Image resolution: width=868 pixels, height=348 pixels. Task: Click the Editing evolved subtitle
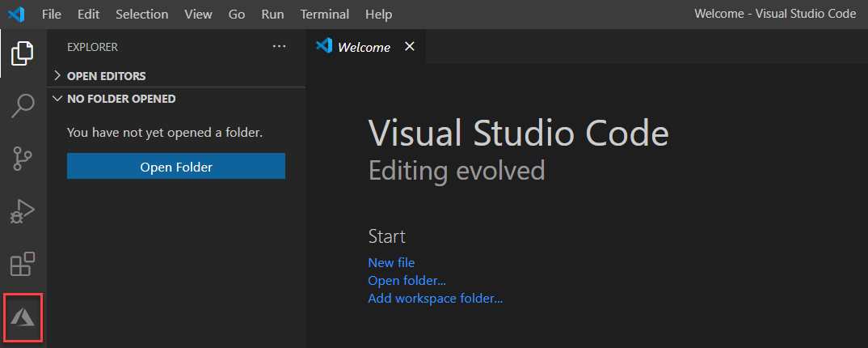click(457, 171)
